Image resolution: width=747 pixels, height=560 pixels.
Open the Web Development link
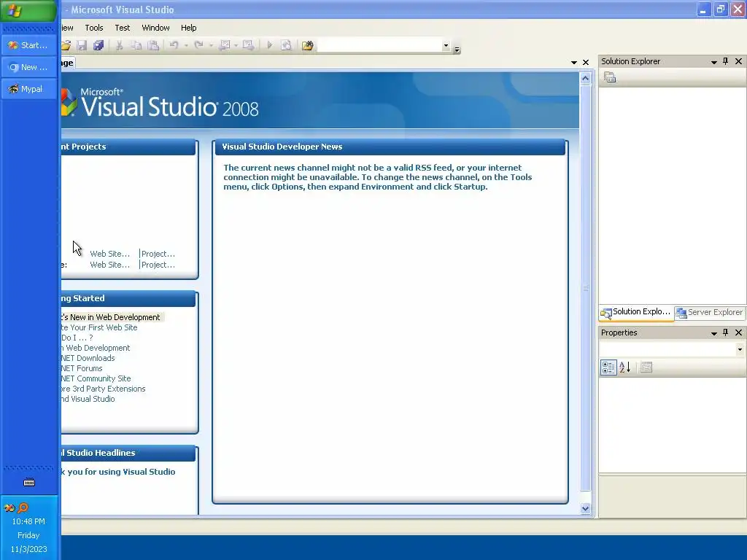[x=96, y=348]
